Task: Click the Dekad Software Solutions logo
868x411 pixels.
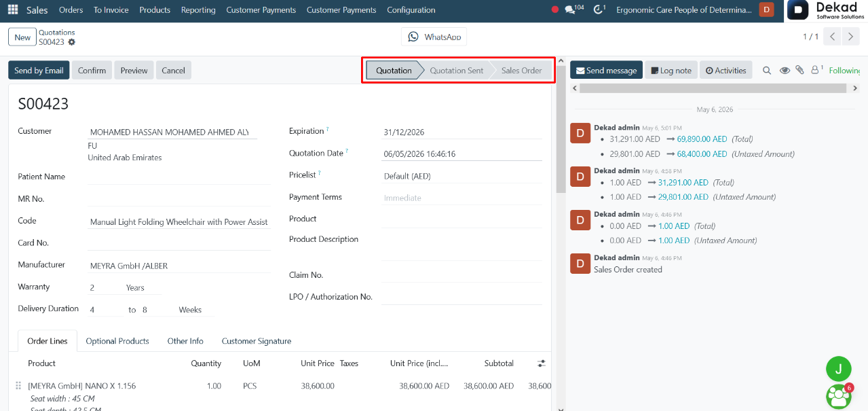Action: pos(827,10)
